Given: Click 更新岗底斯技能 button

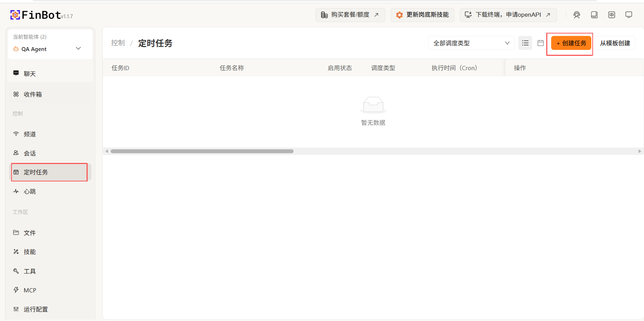Looking at the screenshot, I should [x=422, y=15].
